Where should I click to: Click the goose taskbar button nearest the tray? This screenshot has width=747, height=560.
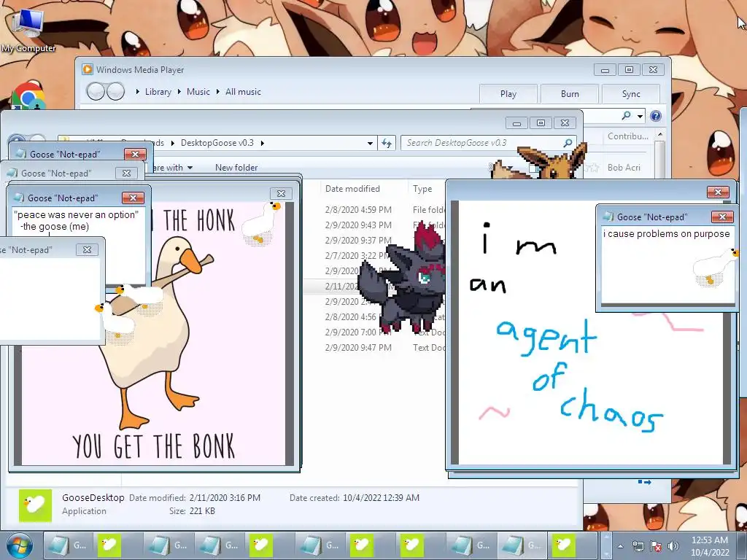[x=564, y=545]
